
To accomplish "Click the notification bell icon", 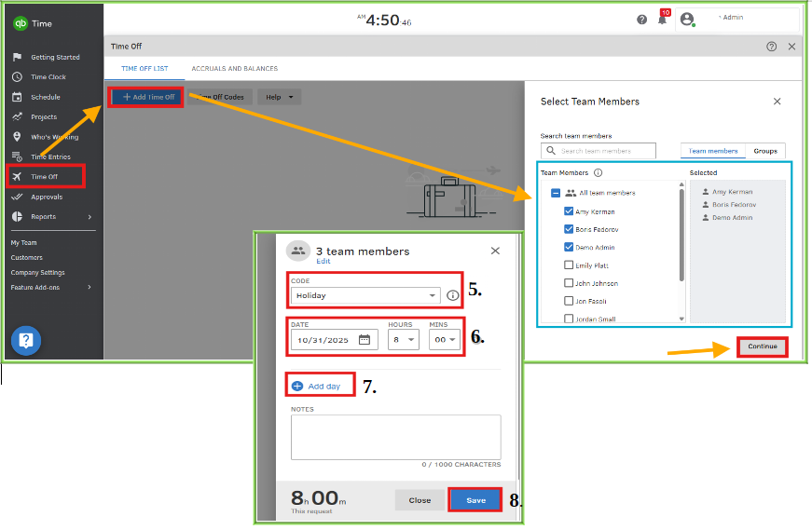I will click(662, 20).
